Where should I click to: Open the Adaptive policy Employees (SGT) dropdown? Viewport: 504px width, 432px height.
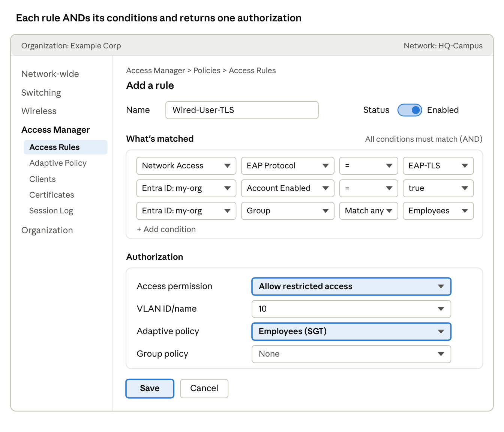[x=351, y=331]
